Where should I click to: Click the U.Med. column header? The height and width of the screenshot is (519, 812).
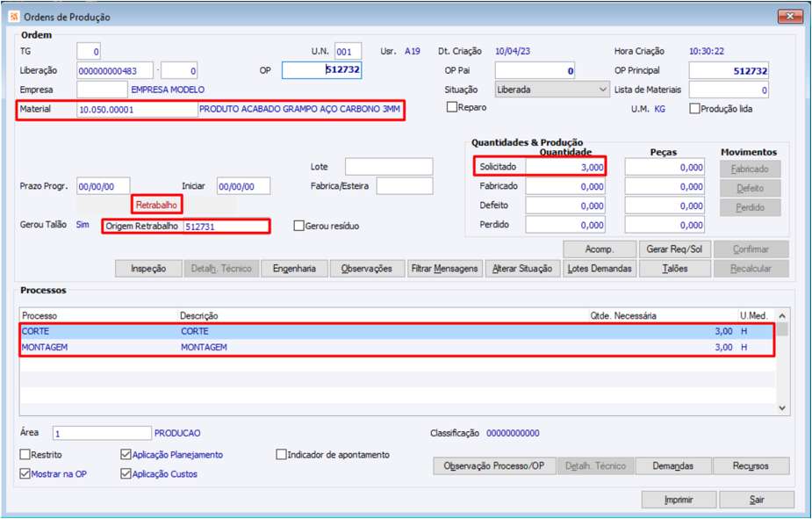(x=756, y=315)
